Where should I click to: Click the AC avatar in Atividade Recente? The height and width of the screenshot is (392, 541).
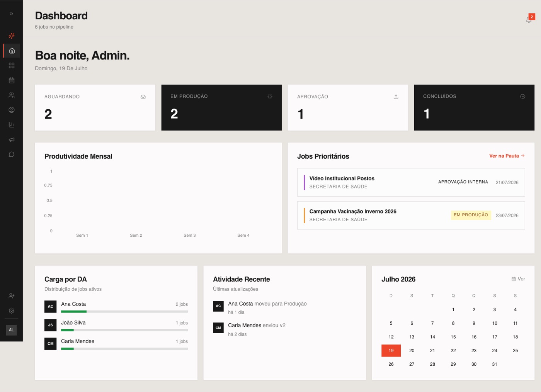coord(218,306)
